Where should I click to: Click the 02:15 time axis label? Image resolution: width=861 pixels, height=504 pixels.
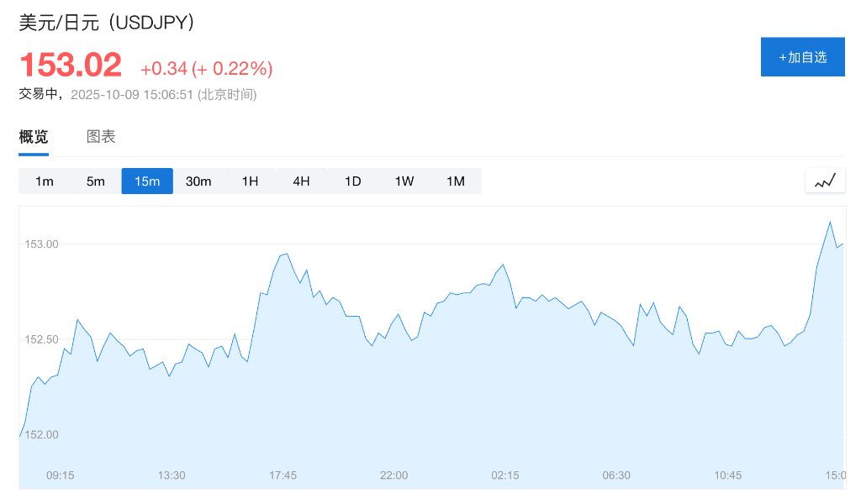click(x=505, y=475)
